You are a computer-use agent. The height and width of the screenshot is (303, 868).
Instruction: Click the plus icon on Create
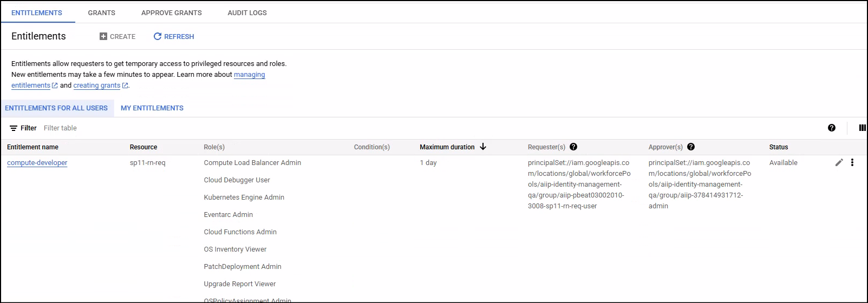click(103, 36)
